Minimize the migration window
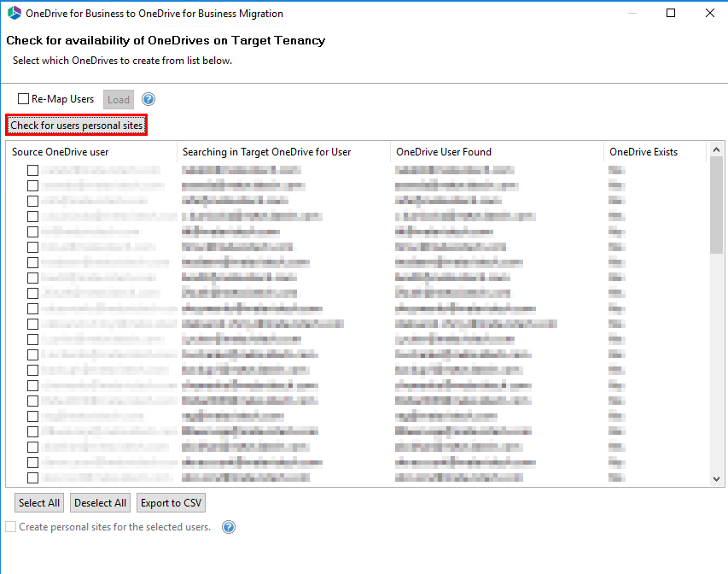This screenshot has width=728, height=574. tap(631, 13)
